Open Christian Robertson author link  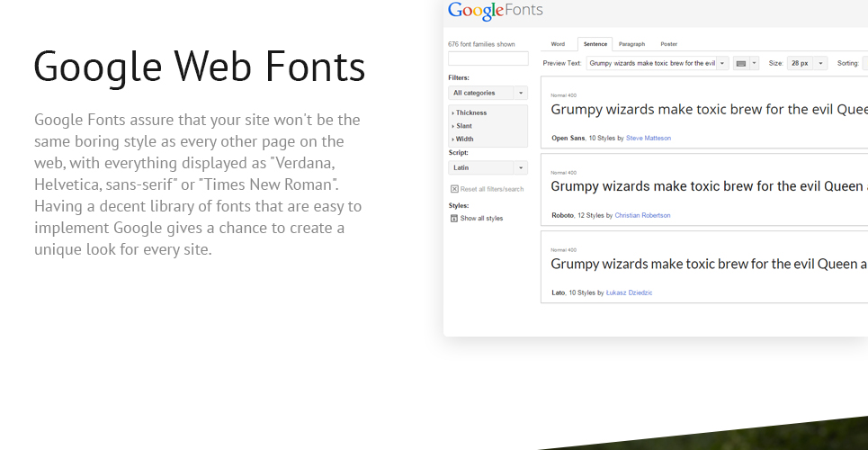[642, 215]
